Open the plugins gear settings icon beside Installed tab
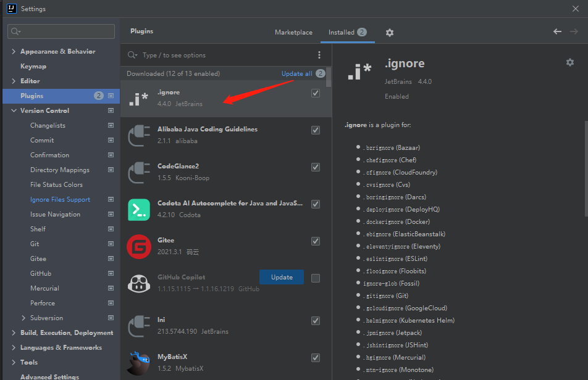 [390, 33]
